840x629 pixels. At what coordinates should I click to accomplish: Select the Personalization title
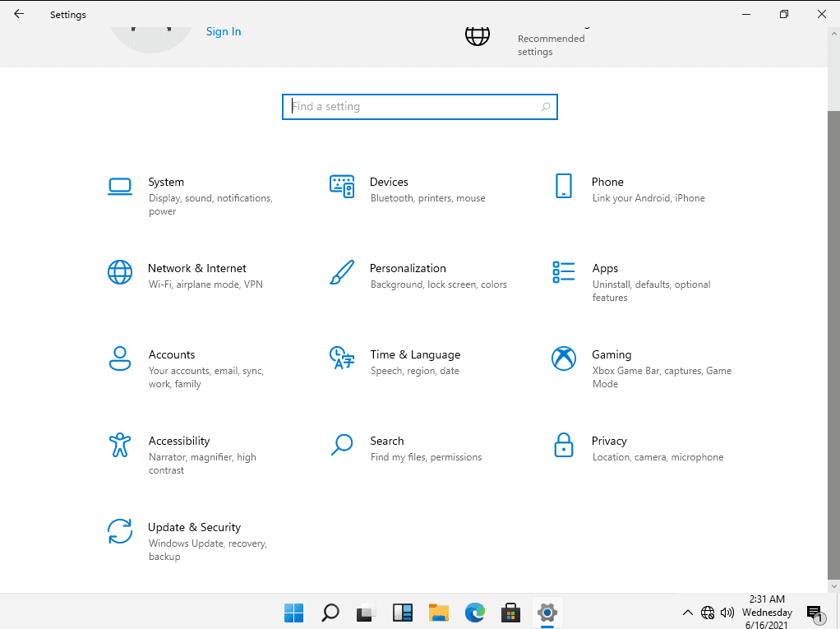[x=408, y=268]
